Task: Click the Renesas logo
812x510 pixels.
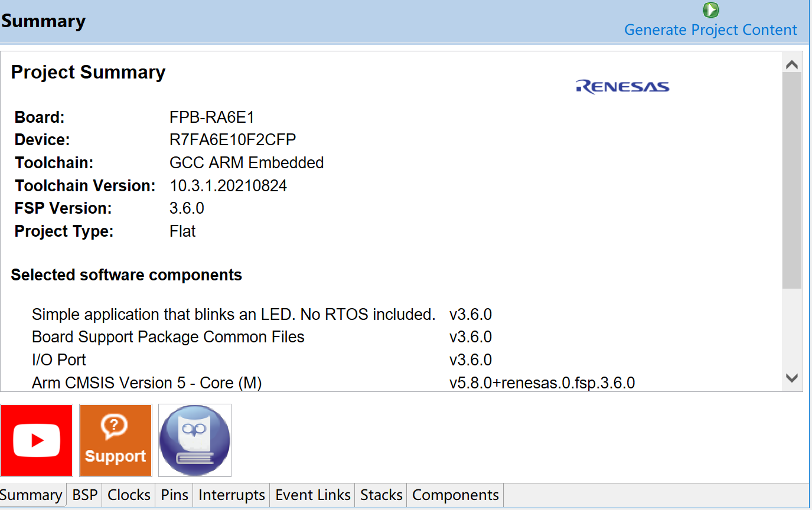Action: point(622,87)
